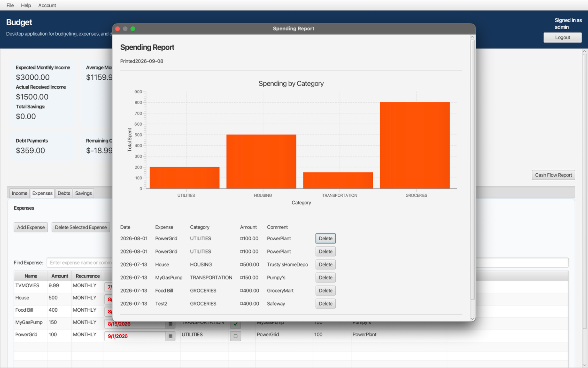Switch to the Savings tab
Screen dimensions: 588x368
coord(83,193)
